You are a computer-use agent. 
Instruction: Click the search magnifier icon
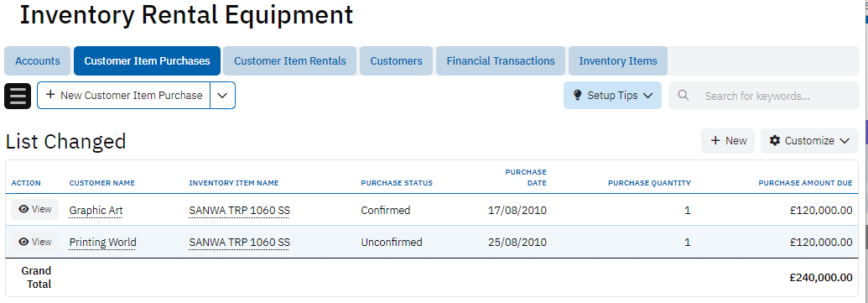point(683,96)
